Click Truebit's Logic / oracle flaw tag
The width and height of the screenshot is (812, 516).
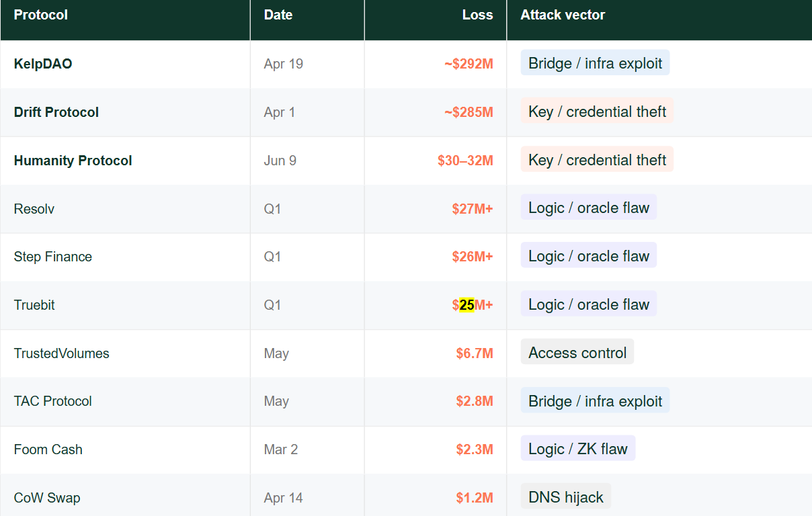589,304
